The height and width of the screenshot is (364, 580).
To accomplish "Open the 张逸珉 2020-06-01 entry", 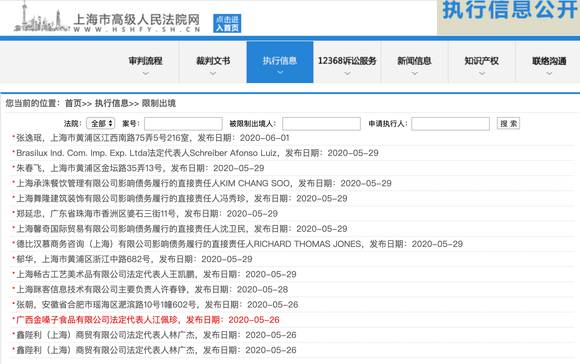I will [153, 138].
